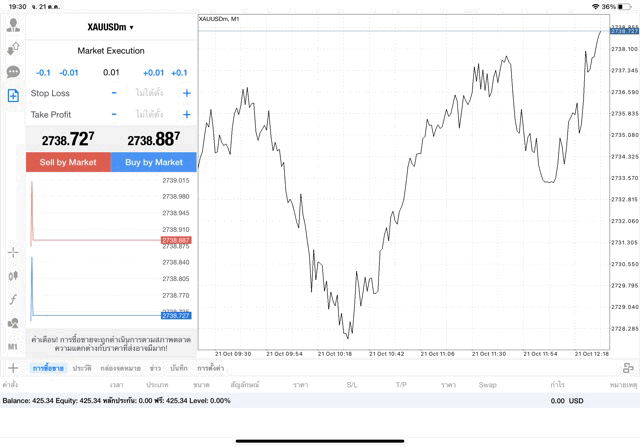This screenshot has width=640, height=447.
Task: Select the new order icon
Action: [14, 95]
